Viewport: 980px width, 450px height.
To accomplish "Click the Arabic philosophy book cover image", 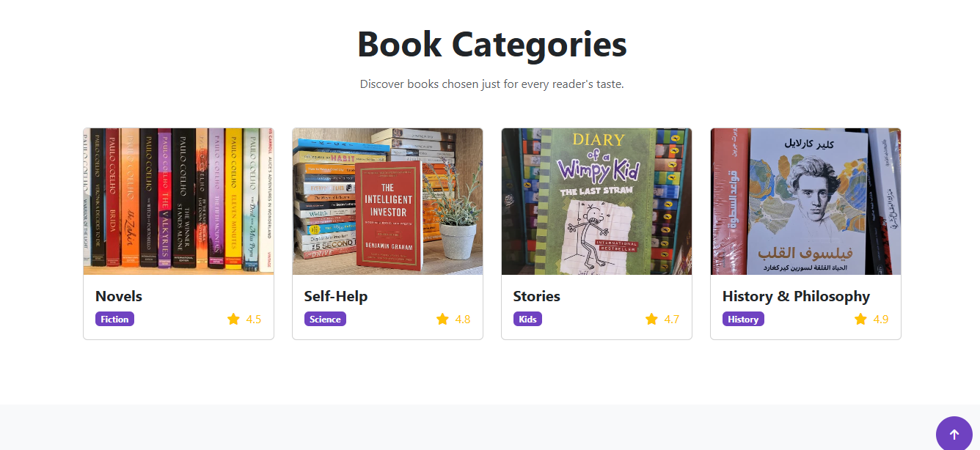I will click(x=805, y=202).
